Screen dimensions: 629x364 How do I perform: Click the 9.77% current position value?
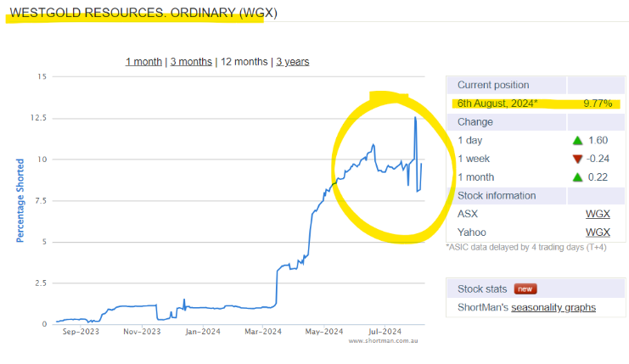(x=597, y=104)
